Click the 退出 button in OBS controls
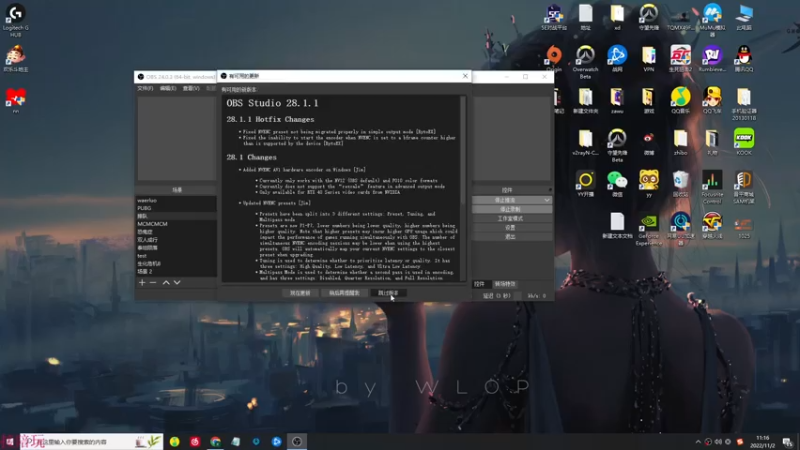800x450 pixels. pos(512,237)
